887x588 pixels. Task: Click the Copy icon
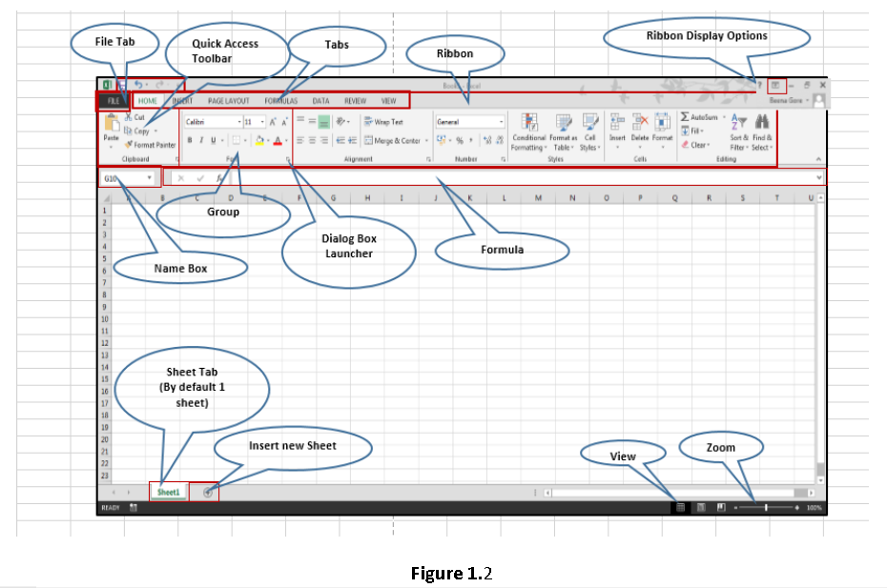tap(128, 131)
